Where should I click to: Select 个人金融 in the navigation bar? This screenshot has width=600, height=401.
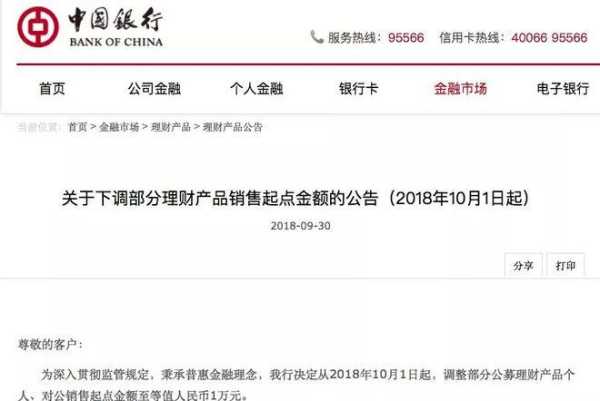pyautogui.click(x=256, y=89)
